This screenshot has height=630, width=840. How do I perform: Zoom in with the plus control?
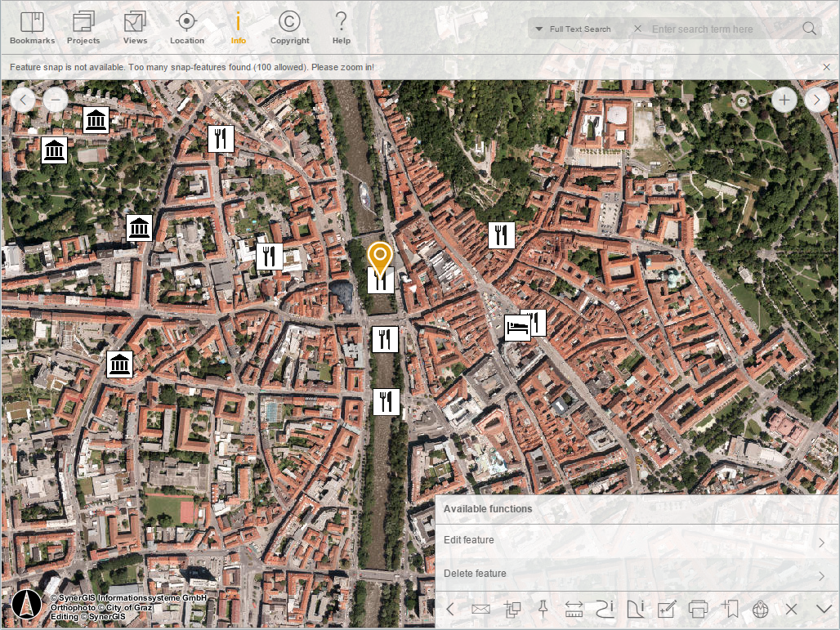784,99
